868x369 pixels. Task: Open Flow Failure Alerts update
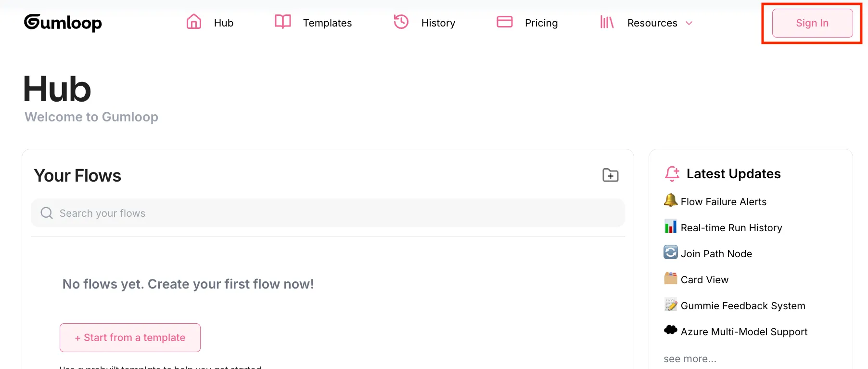[x=723, y=202]
